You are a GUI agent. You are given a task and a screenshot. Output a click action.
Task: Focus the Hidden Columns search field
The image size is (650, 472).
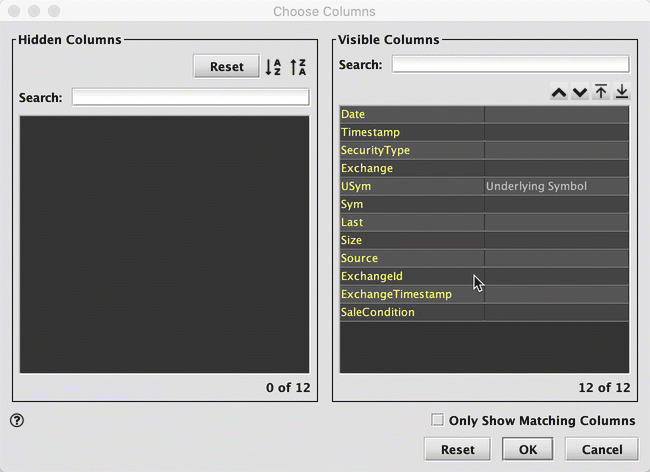(x=190, y=98)
